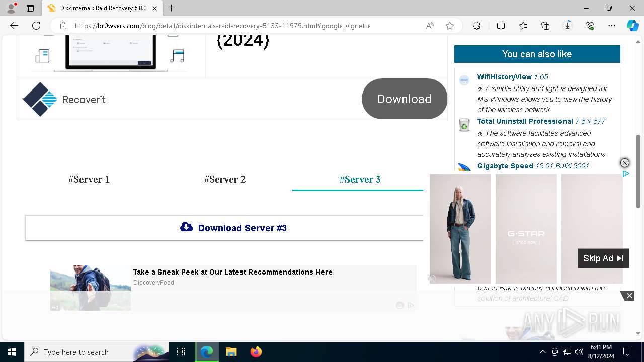
Task: Click the G-STAR shop now image
Action: [x=526, y=229]
